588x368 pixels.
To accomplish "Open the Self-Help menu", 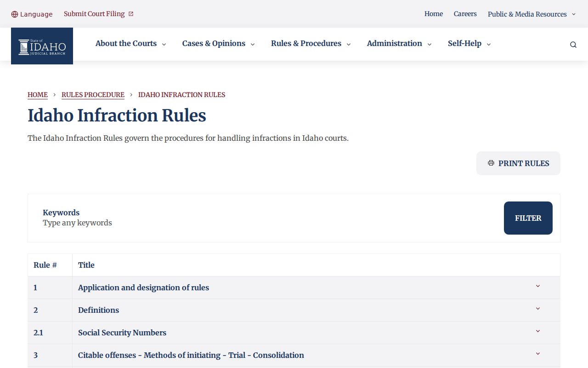I will coord(469,43).
